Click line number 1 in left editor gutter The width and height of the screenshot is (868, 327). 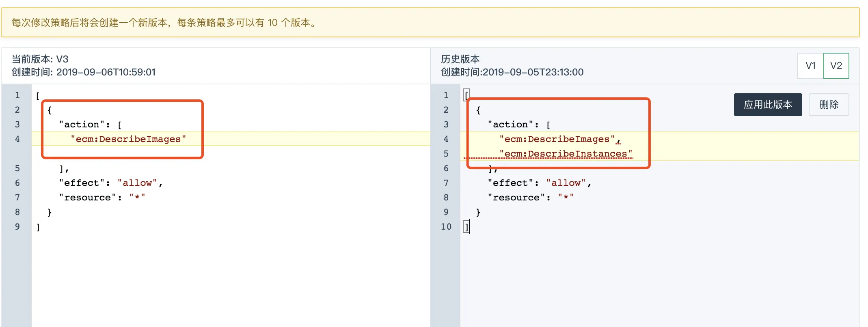tap(17, 95)
